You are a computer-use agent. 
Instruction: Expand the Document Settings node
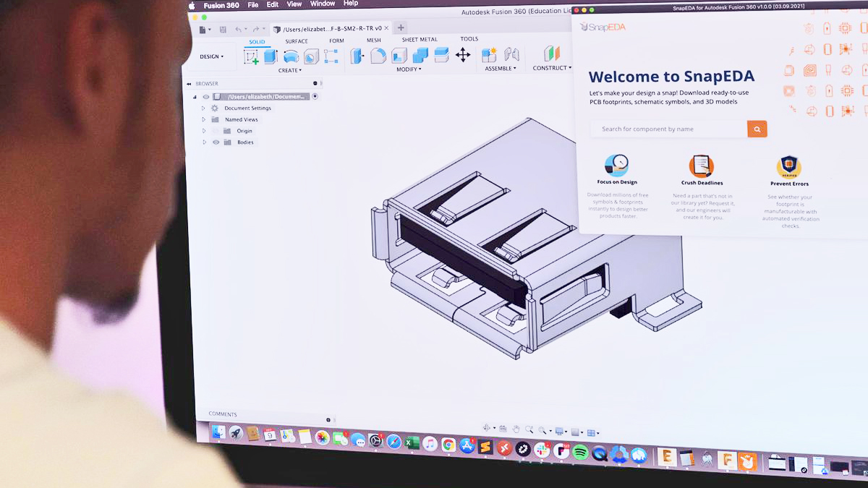[x=203, y=108]
